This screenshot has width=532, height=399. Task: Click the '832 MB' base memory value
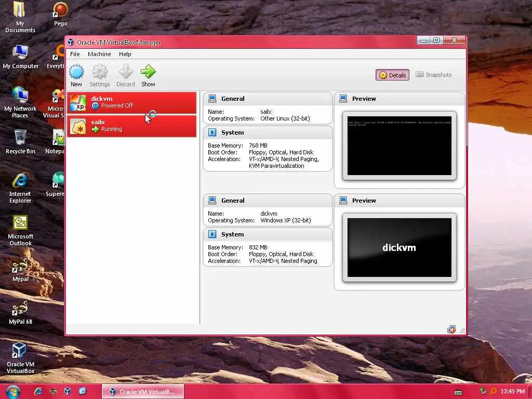click(258, 247)
